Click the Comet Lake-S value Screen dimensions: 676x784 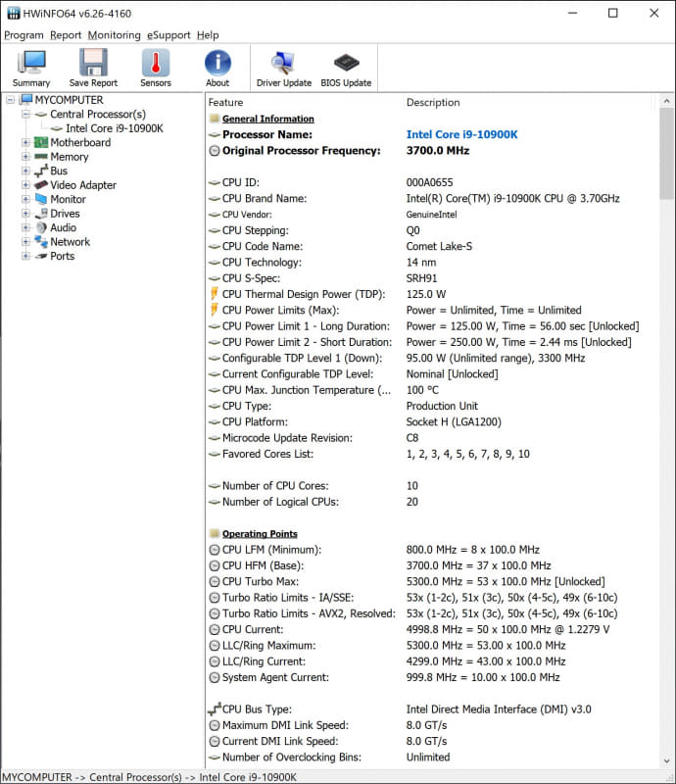tap(439, 246)
